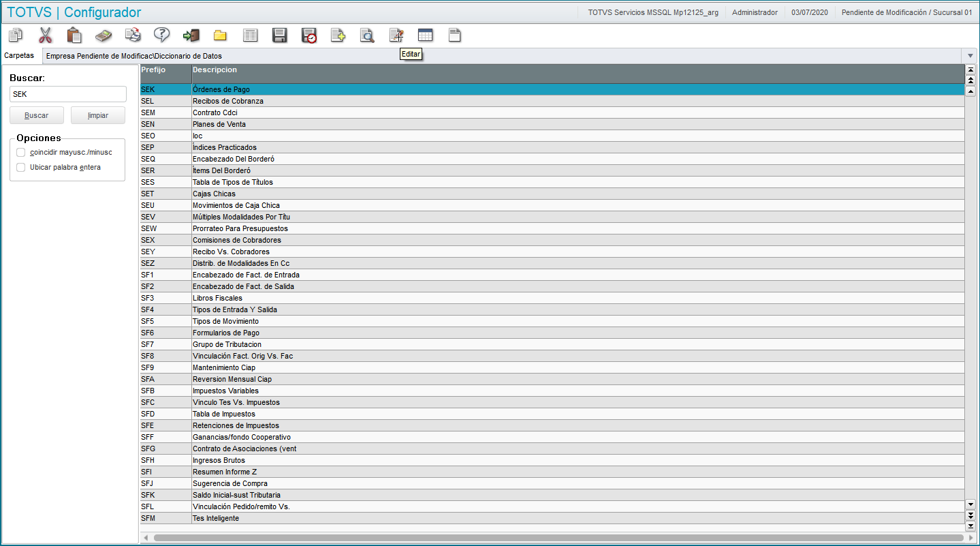Page up with double up arrow
Image resolution: width=980 pixels, height=546 pixels.
[970, 80]
